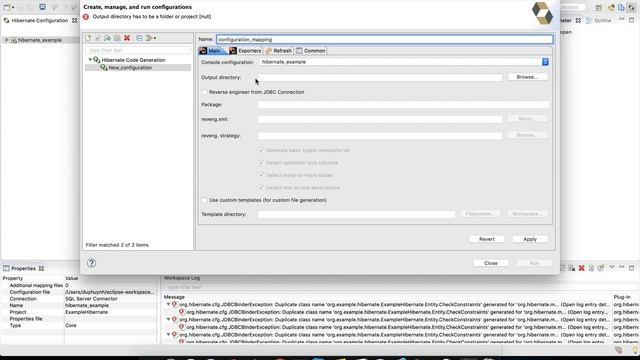The width and height of the screenshot is (640, 360).
Task: Clear the Error Log viewer with red X
Action: (581, 268)
